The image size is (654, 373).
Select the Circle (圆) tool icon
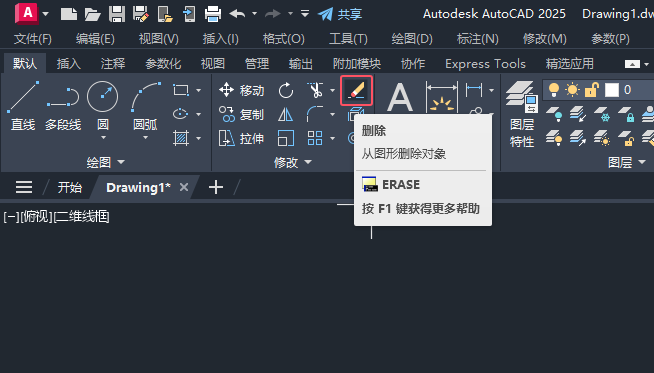pyautogui.click(x=103, y=97)
